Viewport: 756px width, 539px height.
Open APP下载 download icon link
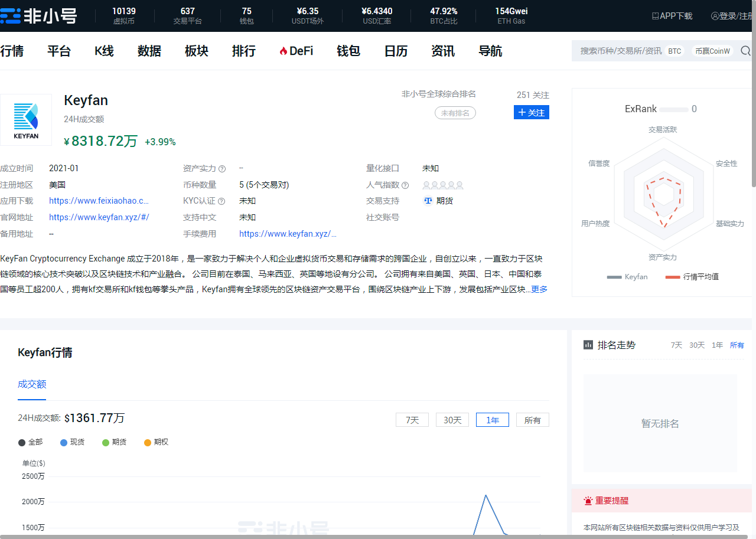pos(655,16)
